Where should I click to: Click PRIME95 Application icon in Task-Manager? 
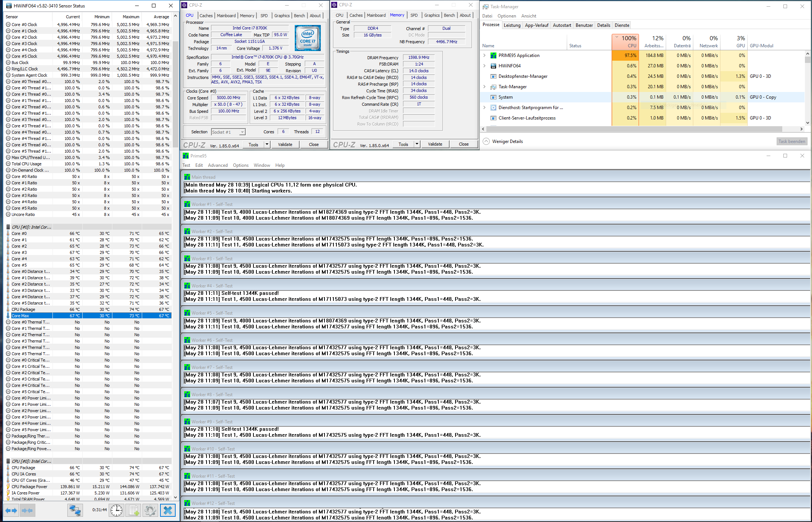click(x=493, y=55)
